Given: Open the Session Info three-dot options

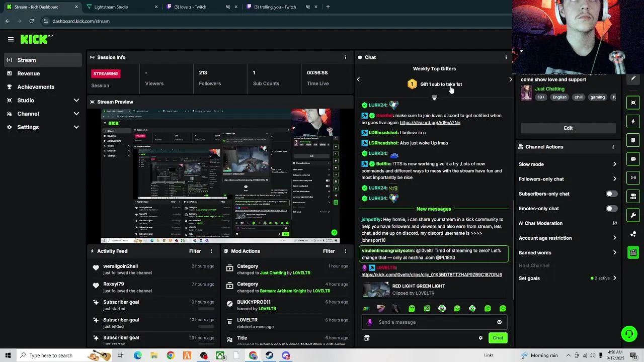Looking at the screenshot, I should tap(345, 57).
